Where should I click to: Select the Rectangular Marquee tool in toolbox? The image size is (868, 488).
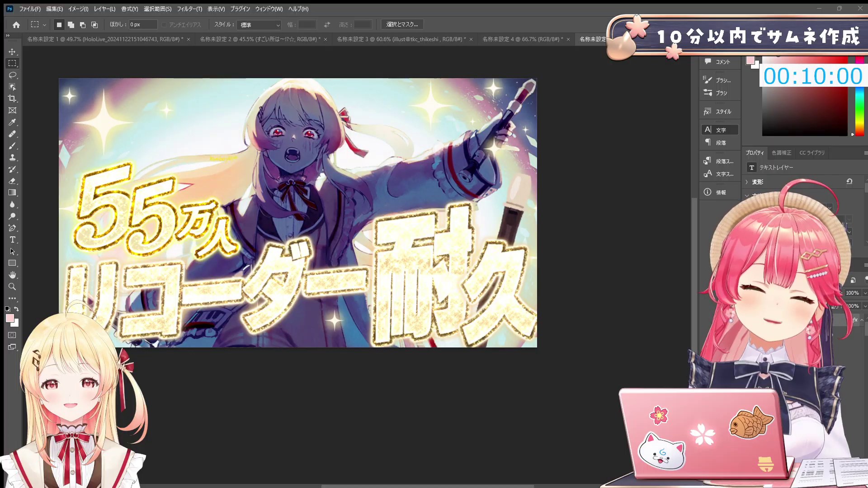click(x=12, y=63)
